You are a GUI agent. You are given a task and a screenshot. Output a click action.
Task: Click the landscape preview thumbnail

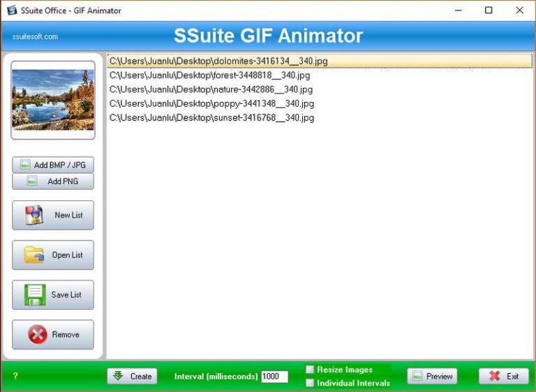53,100
